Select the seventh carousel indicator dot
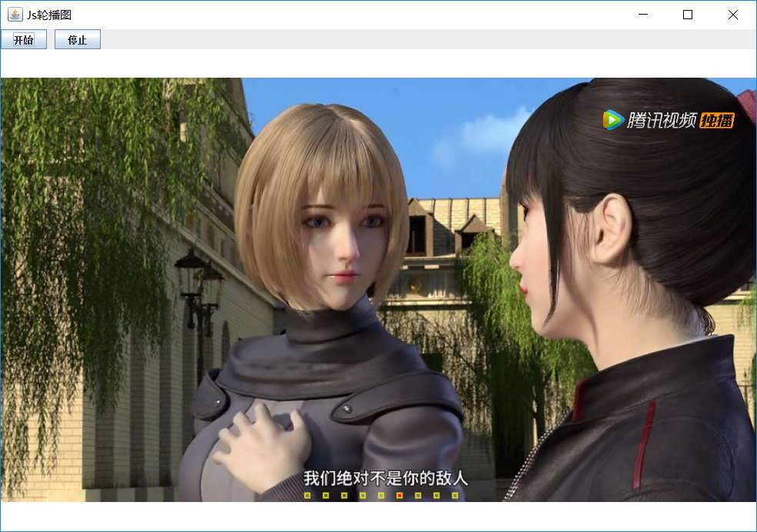 (418, 495)
